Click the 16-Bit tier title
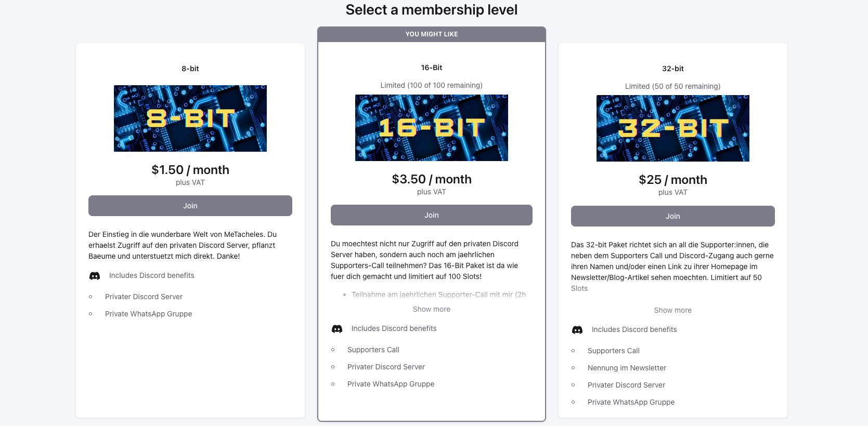This screenshot has width=868, height=426. coord(432,68)
